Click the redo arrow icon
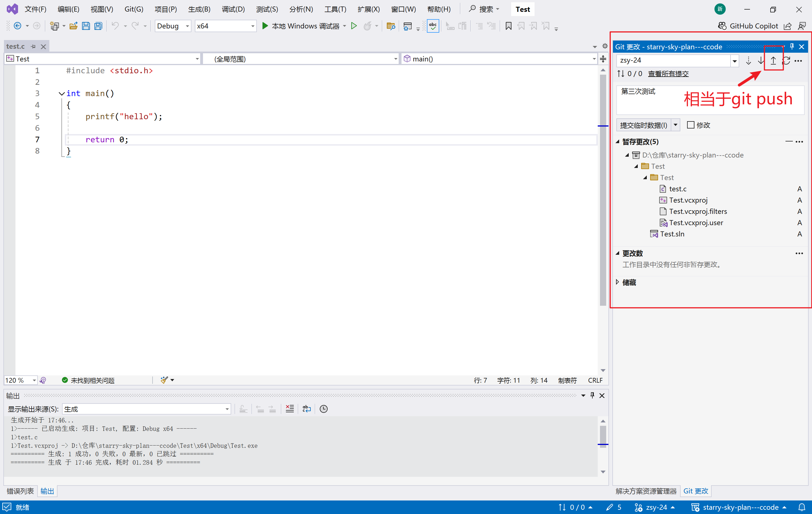This screenshot has height=514, width=812. [x=135, y=26]
